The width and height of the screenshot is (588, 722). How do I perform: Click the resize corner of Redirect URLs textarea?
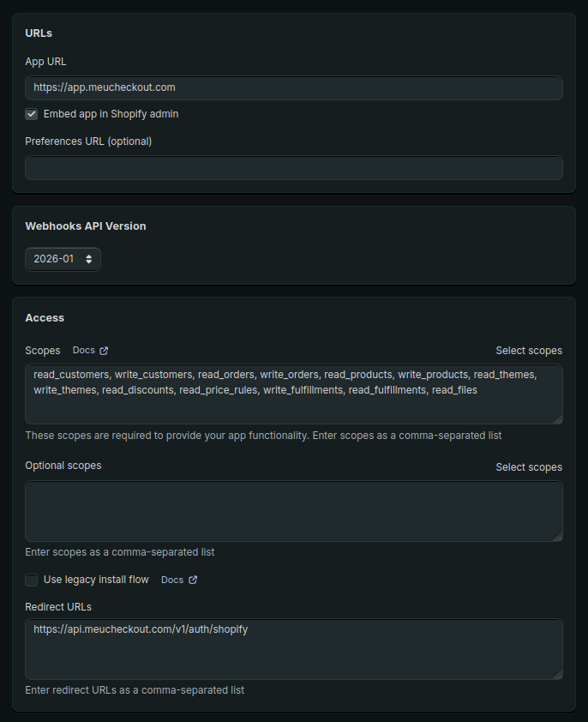click(558, 675)
